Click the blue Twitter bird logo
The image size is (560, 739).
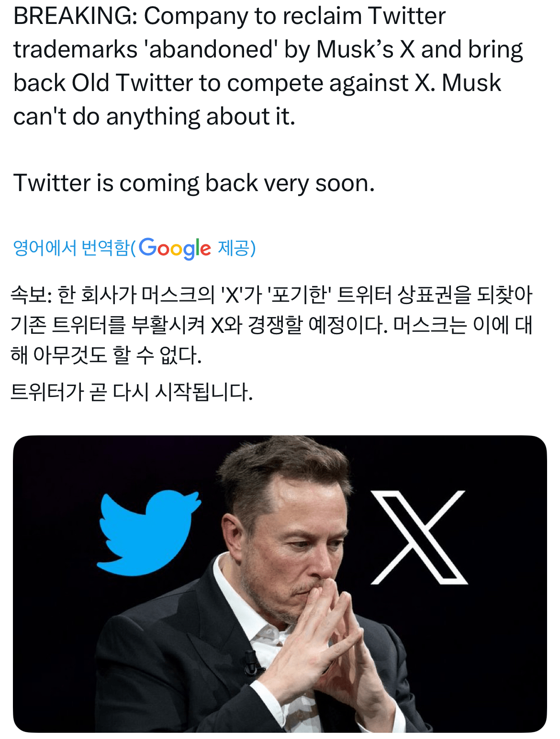pos(146,532)
